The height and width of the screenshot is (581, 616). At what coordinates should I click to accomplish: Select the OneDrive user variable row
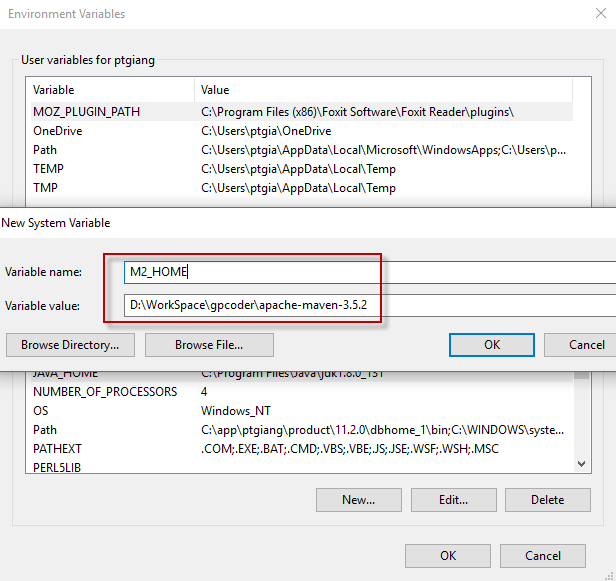[x=58, y=131]
